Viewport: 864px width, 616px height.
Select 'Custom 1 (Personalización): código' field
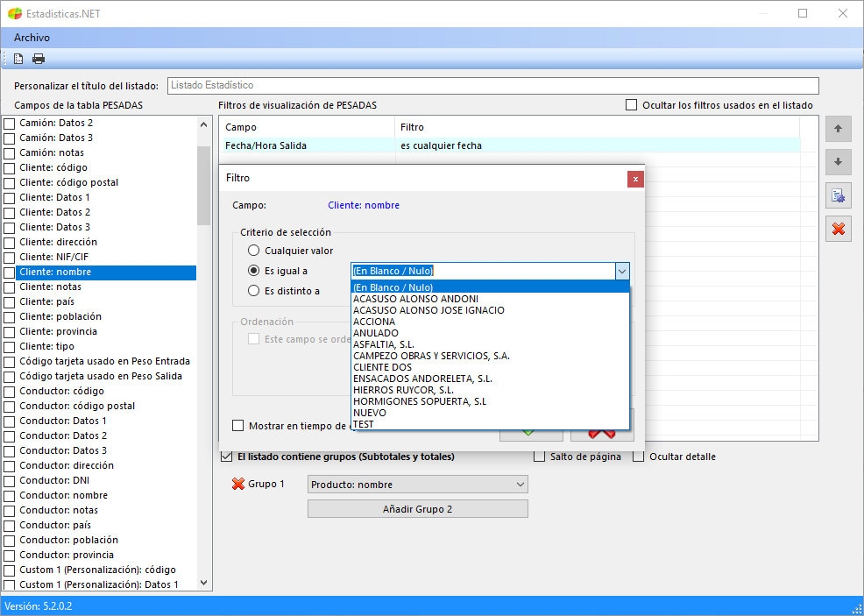(x=97, y=570)
